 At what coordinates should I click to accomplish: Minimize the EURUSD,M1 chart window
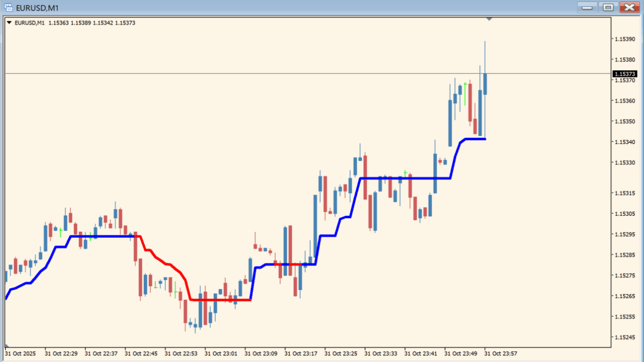click(x=587, y=7)
